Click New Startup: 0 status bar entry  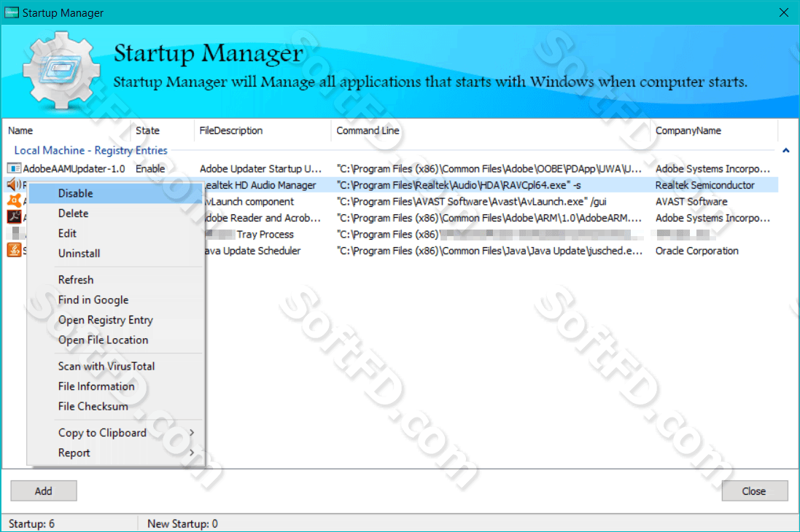tap(182, 524)
